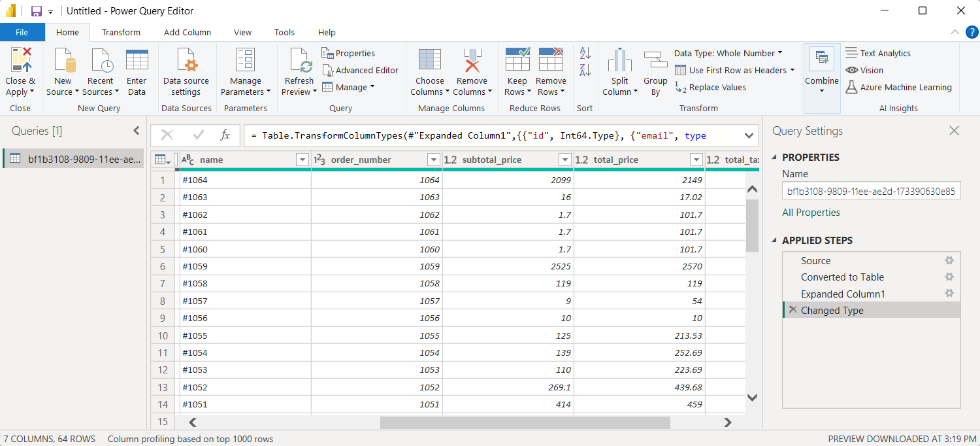Click the Remove Columns icon
This screenshot has width=980, height=446.
472,60
